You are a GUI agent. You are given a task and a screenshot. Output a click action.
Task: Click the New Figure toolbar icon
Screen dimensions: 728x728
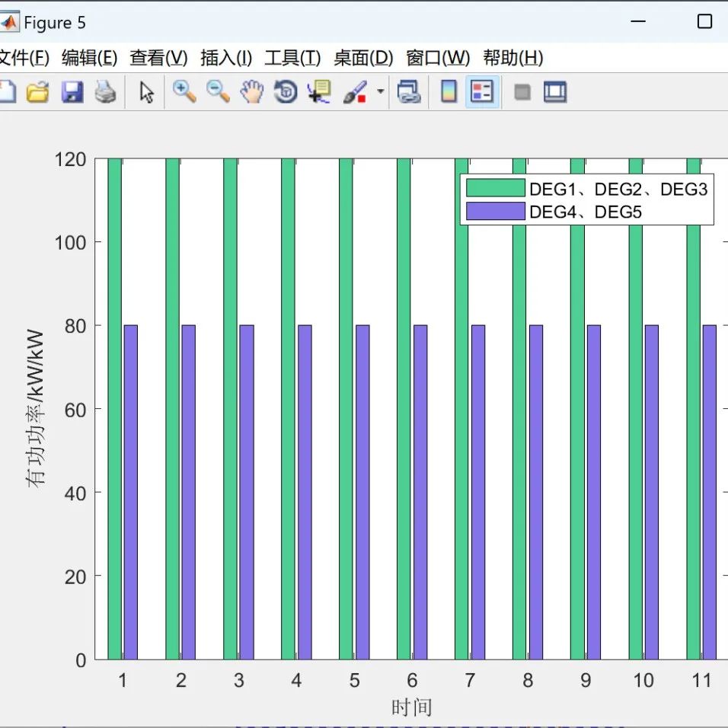pyautogui.click(x=7, y=91)
